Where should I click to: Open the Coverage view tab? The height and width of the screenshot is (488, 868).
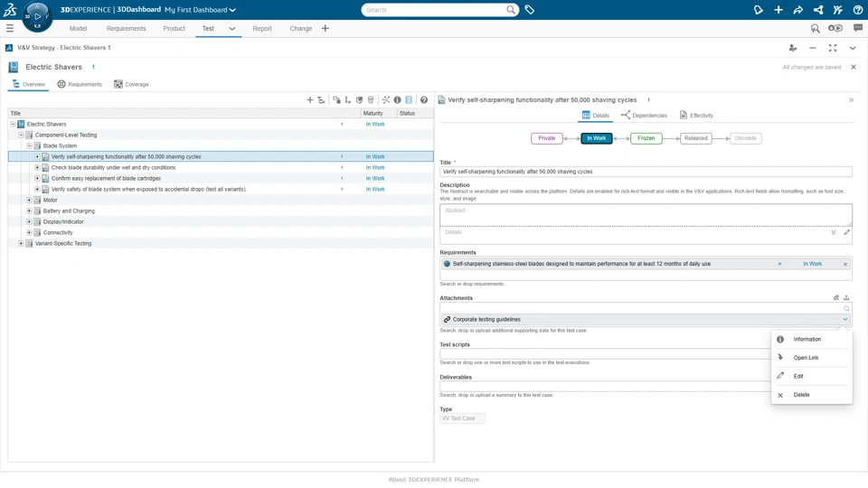click(x=131, y=84)
